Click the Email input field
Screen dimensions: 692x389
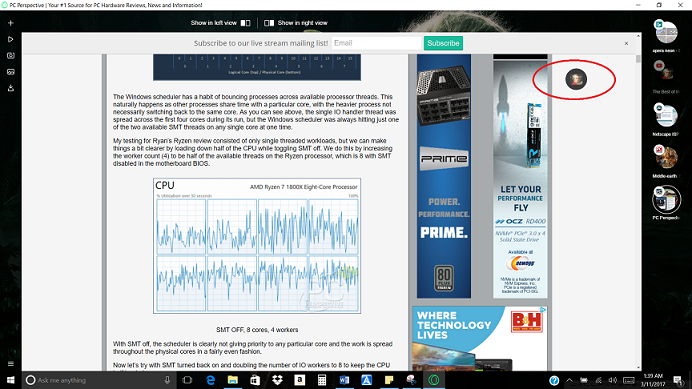coord(376,43)
